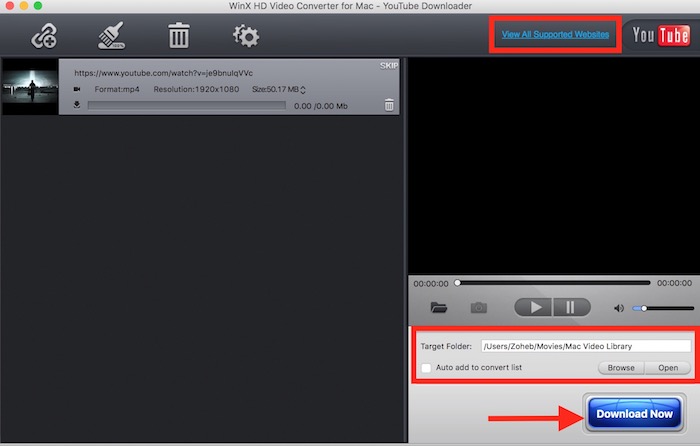
Task: Click the View All Supported Websites link
Action: pyautogui.click(x=555, y=35)
